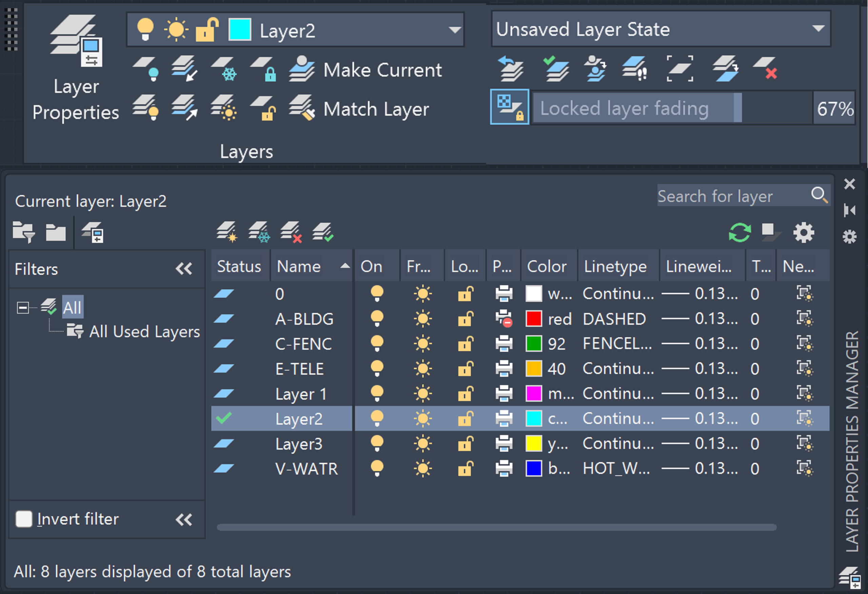Image resolution: width=868 pixels, height=594 pixels.
Task: Toggle off the A-BLDG layer lightbulb
Action: (376, 319)
